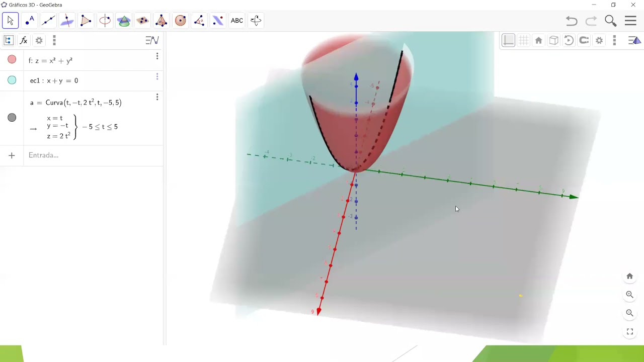644x362 pixels.
Task: Select the Cone tool
Action: point(124,20)
